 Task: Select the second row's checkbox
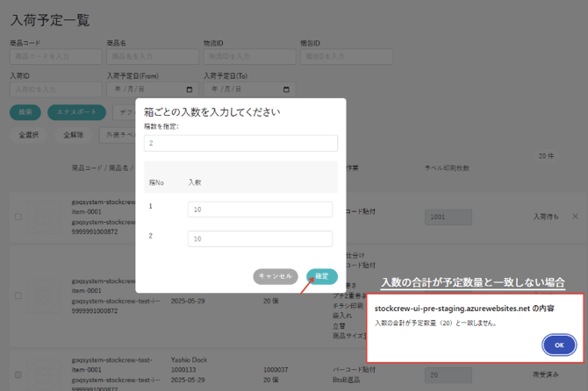coord(18,295)
